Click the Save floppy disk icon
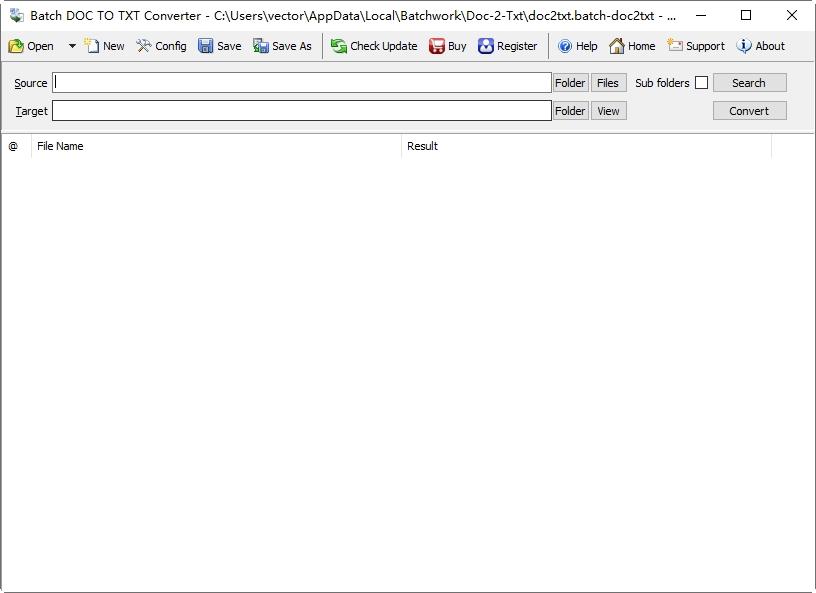Viewport: 816px width, 593px height. click(206, 46)
